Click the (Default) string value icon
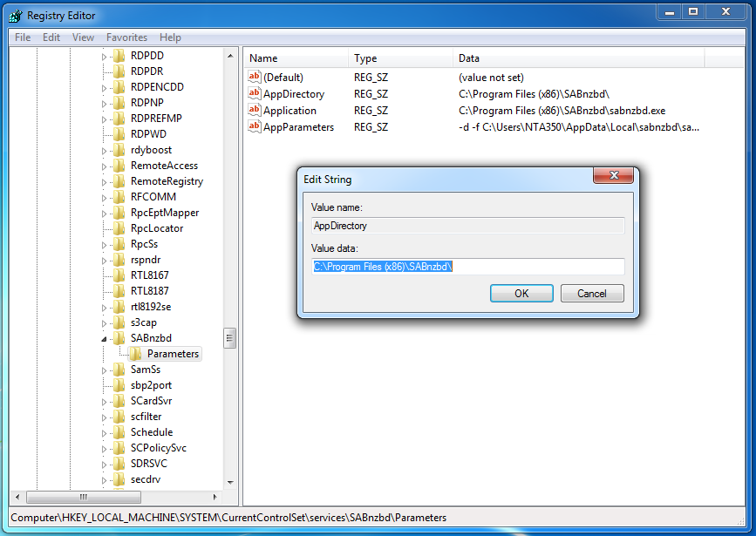The image size is (756, 536). pos(255,76)
